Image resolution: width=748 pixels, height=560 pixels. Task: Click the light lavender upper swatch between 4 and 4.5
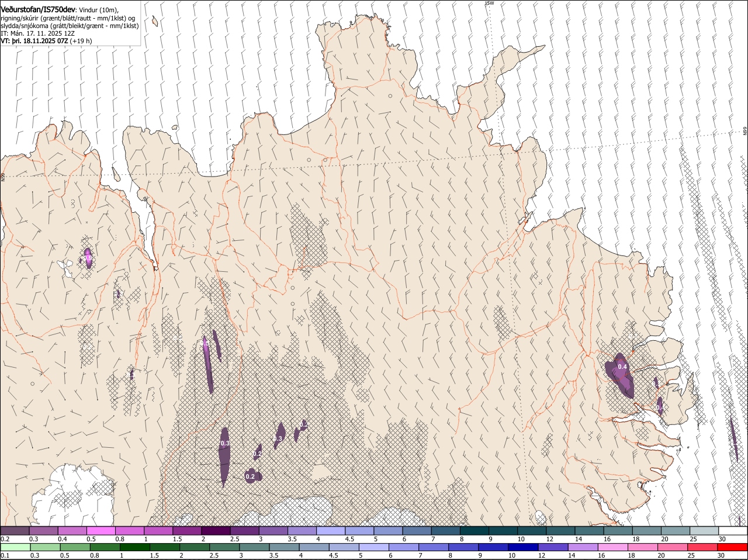(x=331, y=531)
